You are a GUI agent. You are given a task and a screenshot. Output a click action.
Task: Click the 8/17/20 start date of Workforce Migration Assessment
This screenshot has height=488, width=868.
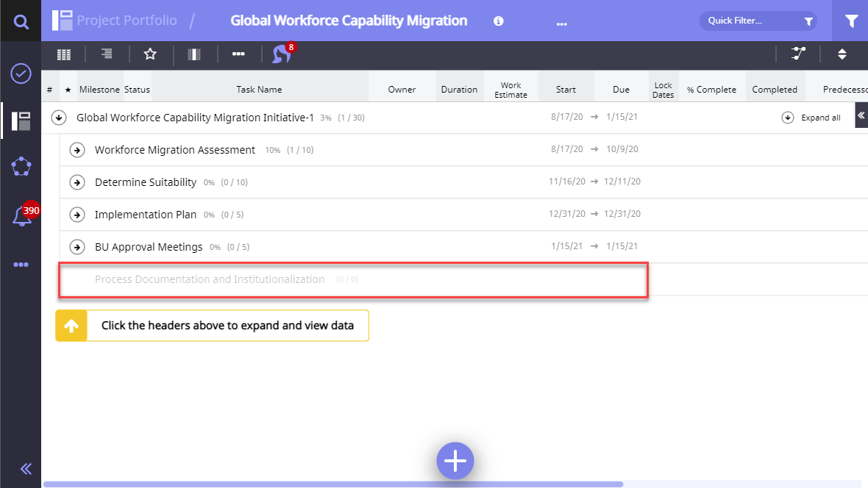point(567,149)
